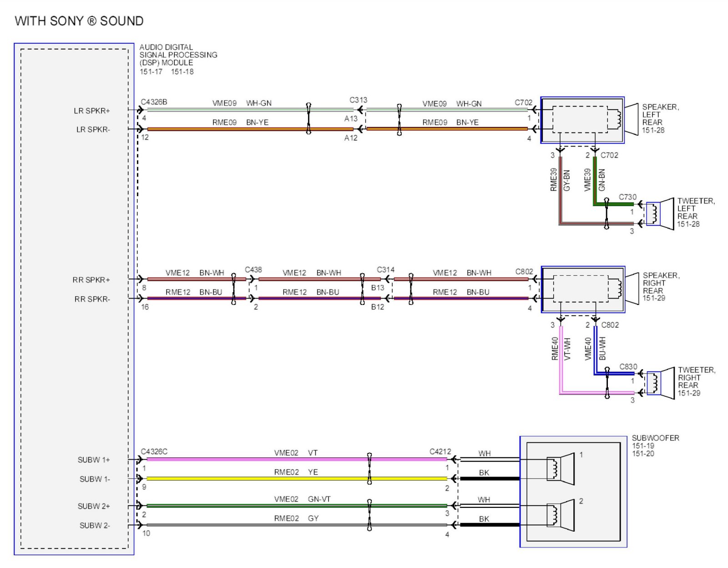
Task: Click connector label C730
Action: tap(628, 197)
